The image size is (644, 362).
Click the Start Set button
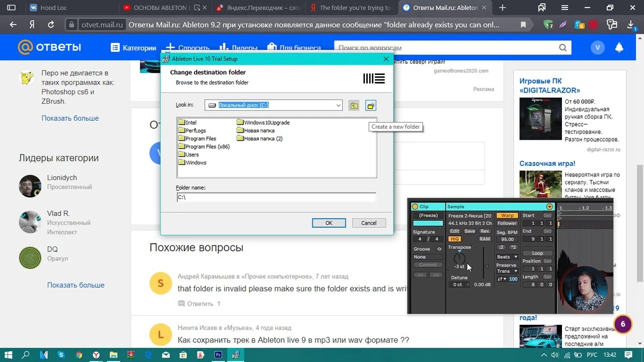pos(547,216)
